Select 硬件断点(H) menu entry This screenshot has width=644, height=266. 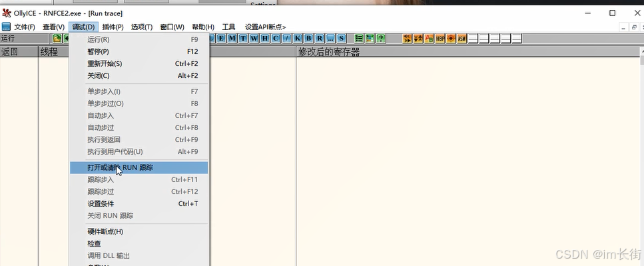pyautogui.click(x=139, y=231)
